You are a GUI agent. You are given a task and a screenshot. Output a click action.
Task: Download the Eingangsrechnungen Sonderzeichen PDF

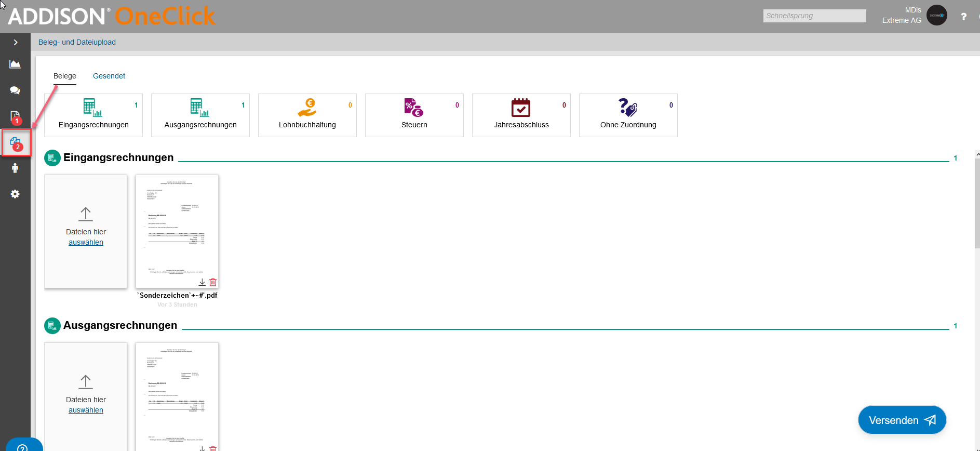point(202,282)
